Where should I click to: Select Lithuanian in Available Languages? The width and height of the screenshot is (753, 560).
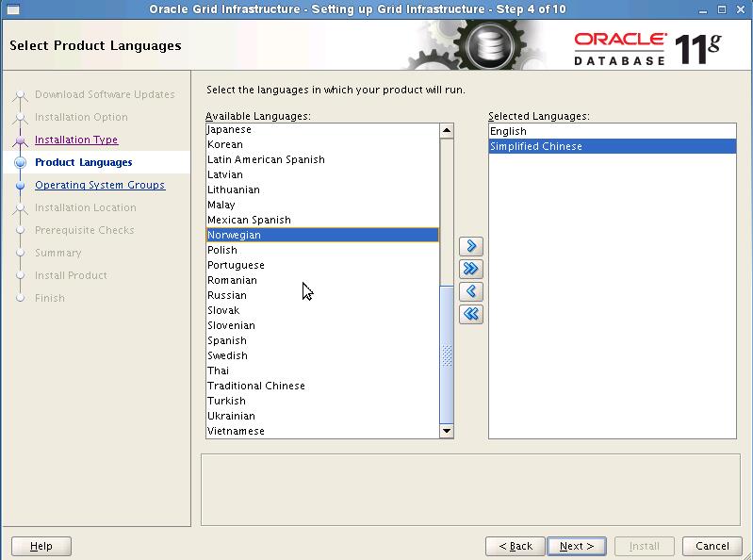pos(322,189)
